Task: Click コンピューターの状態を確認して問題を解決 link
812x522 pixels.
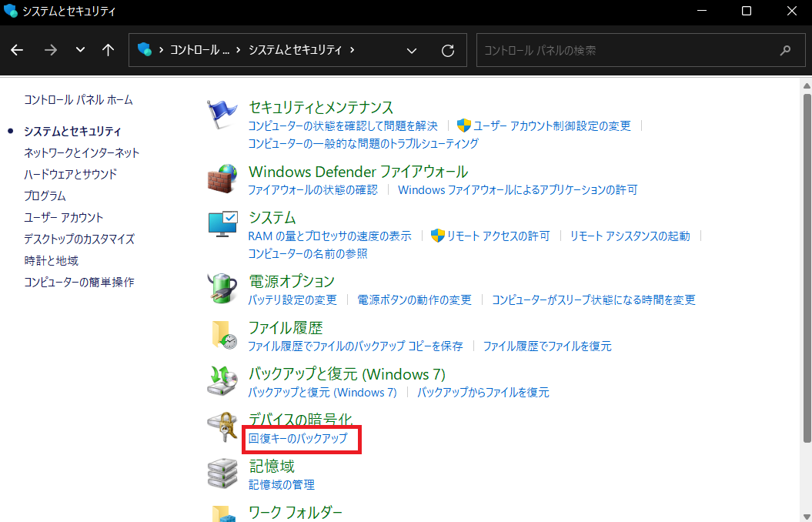Action: [343, 125]
